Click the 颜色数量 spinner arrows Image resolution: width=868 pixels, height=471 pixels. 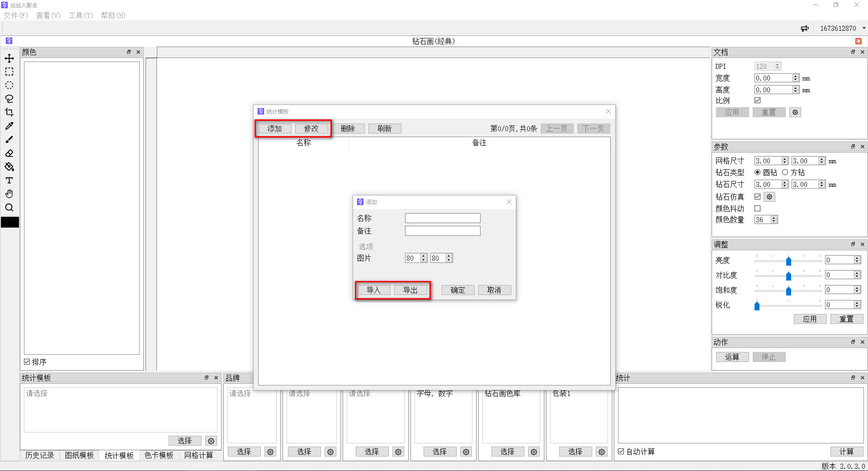(774, 220)
